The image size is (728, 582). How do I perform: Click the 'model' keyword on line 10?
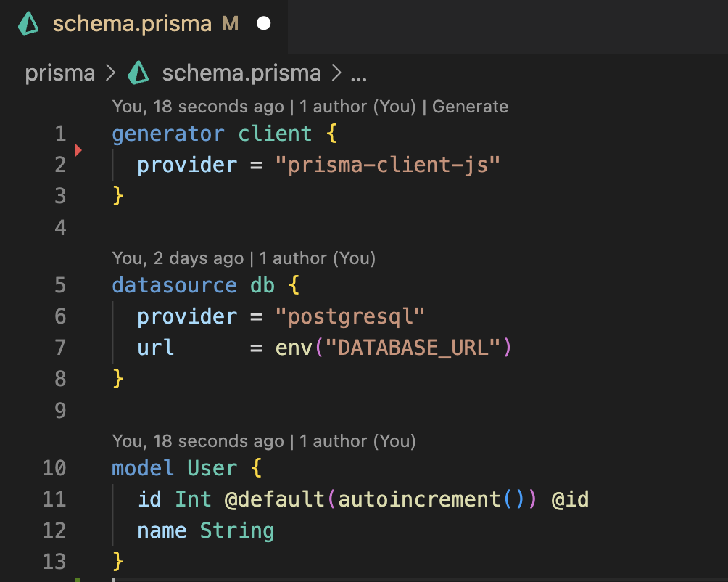point(143,468)
